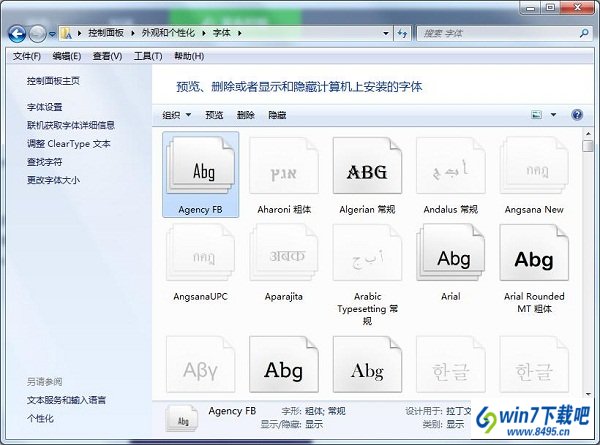
Task: Select the Aparajita font icon
Action: 284,253
